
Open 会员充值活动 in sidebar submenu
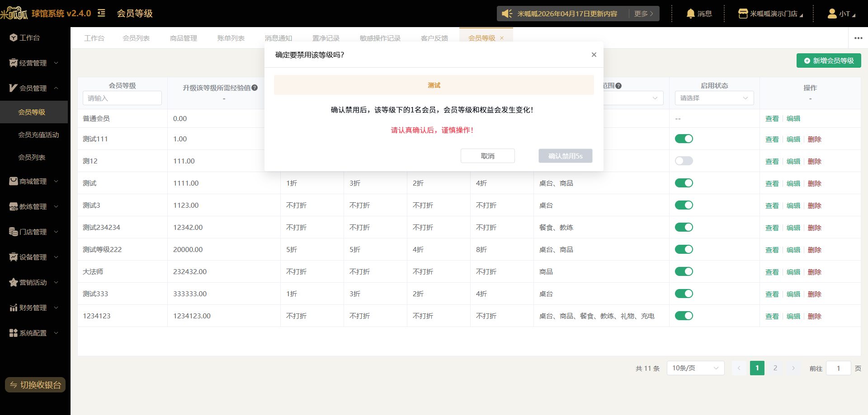[38, 135]
